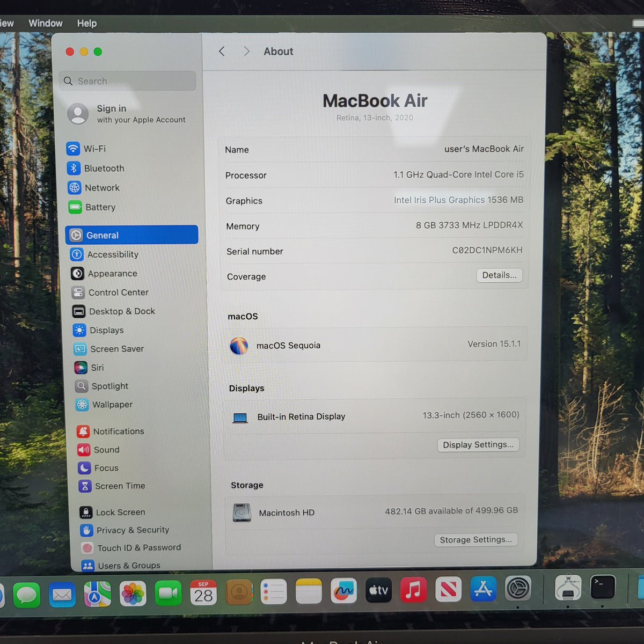This screenshot has height=644, width=644.
Task: Go back with the left chevron
Action: pos(222,52)
